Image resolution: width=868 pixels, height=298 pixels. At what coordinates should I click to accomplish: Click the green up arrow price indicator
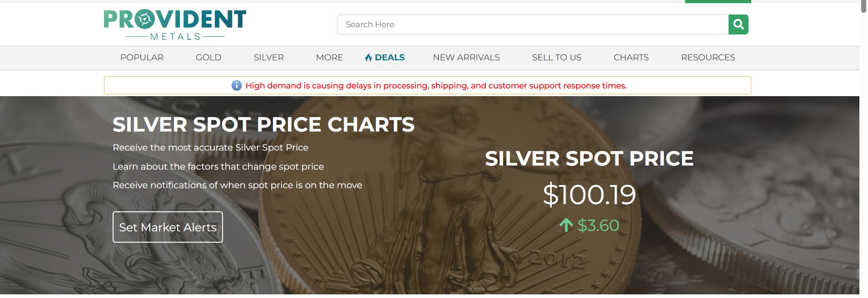[566, 225]
